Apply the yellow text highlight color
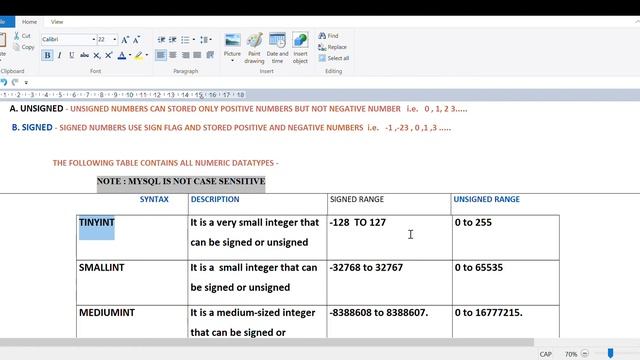The width and height of the screenshot is (640, 360). click(x=139, y=55)
